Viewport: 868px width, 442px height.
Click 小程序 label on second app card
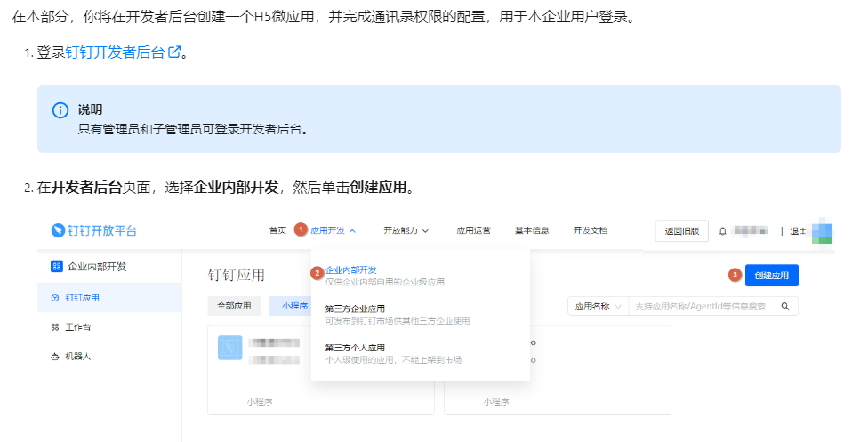[x=496, y=402]
